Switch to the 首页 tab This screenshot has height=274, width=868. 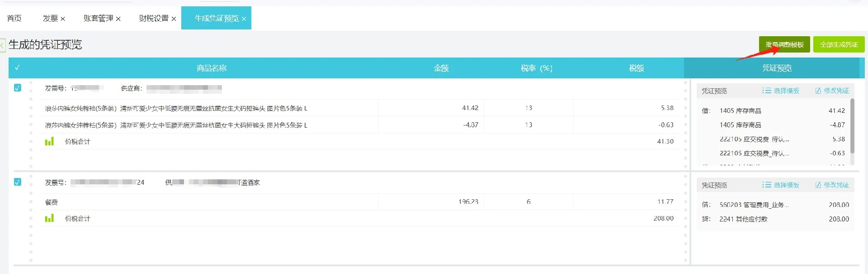(x=14, y=18)
